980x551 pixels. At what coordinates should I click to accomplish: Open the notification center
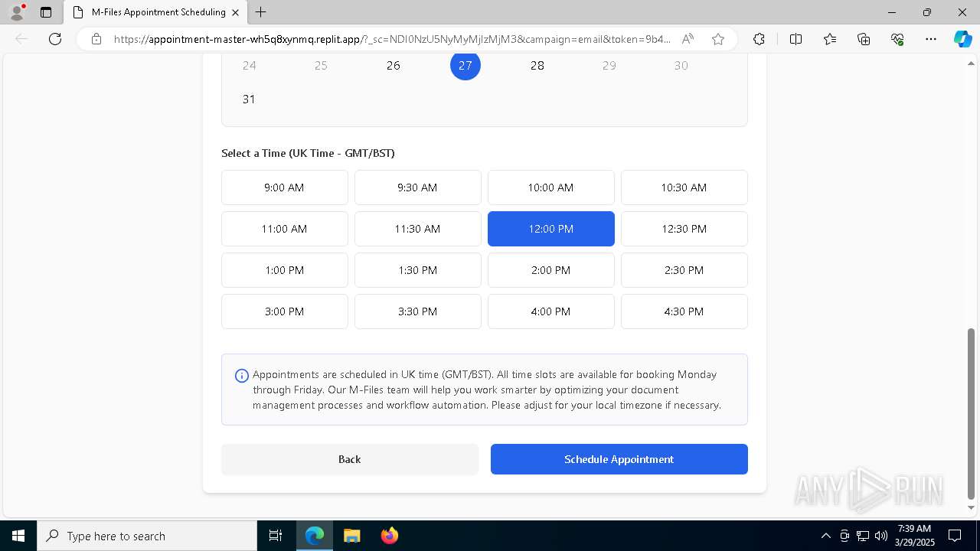(955, 536)
